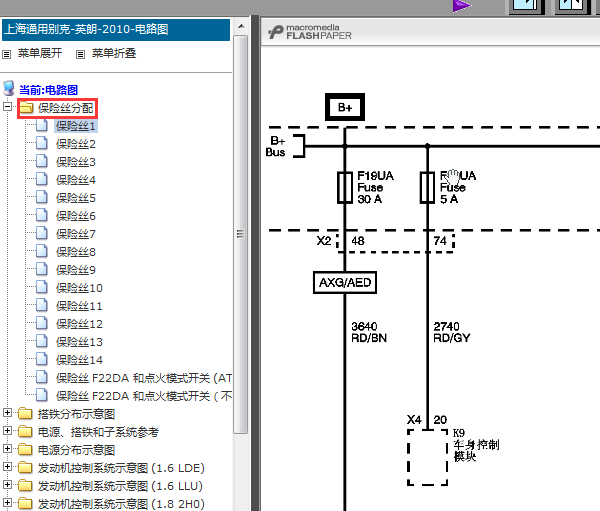Viewport: 600px width, 511px height.
Task: Click the 保险丝14 document page icon
Action: pos(42,359)
